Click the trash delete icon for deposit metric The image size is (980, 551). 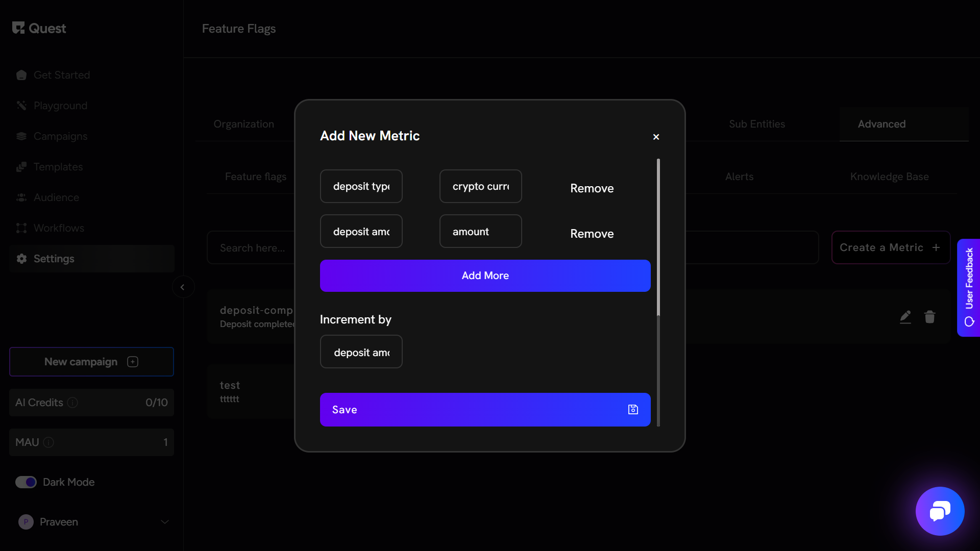point(929,317)
